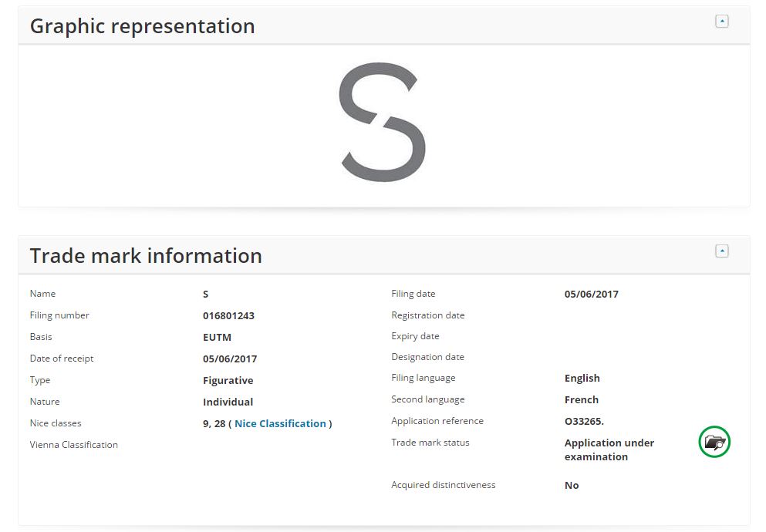Collapse the Graphic representation panel
766x532 pixels.
point(722,22)
